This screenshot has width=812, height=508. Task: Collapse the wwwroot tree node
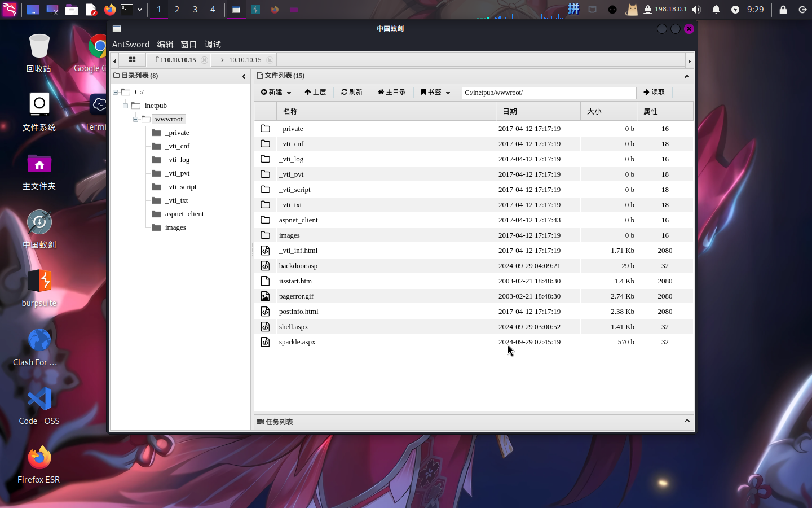[135, 119]
